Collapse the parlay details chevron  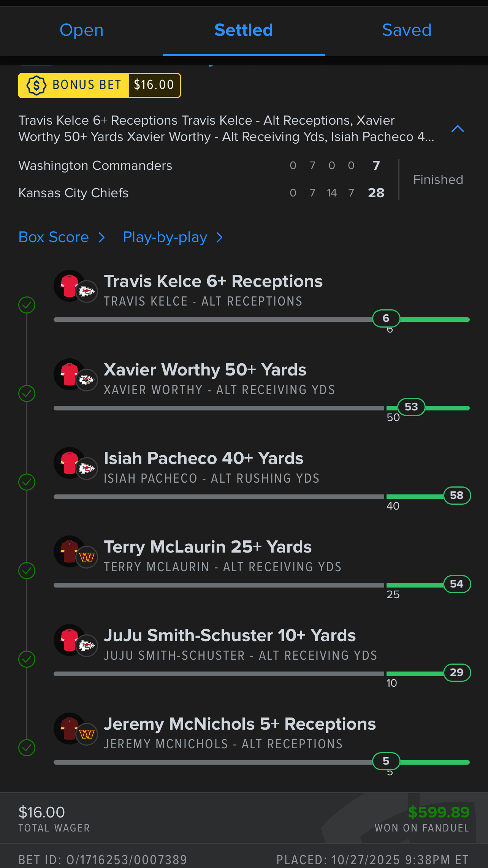[458, 129]
